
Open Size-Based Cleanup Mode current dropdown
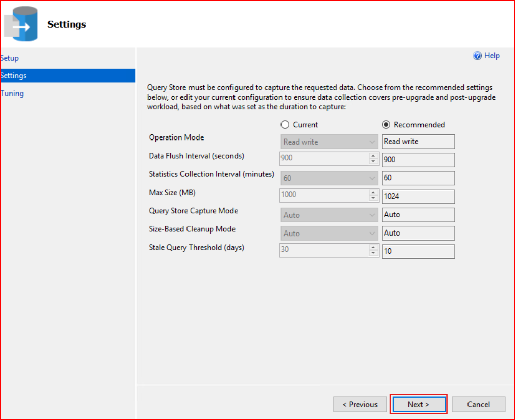(329, 234)
